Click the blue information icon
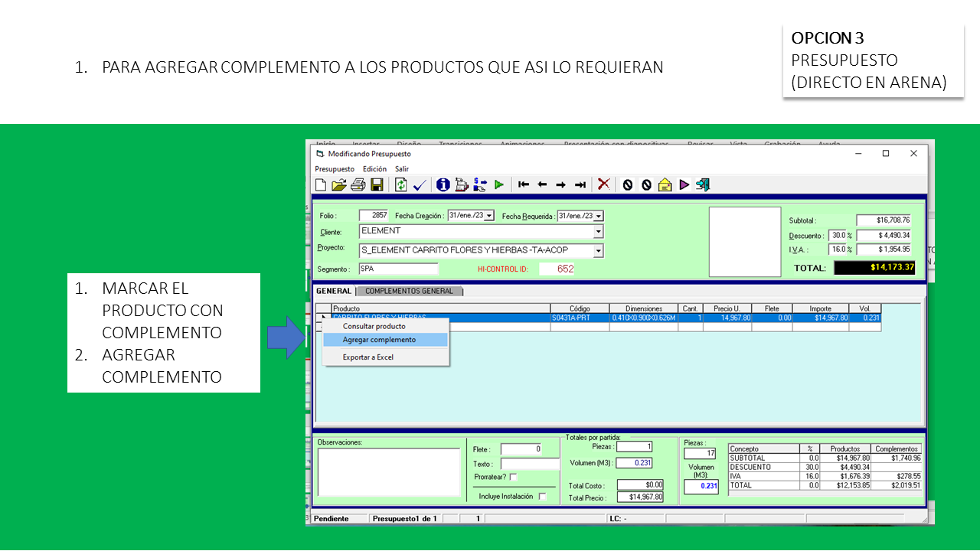 (x=443, y=184)
